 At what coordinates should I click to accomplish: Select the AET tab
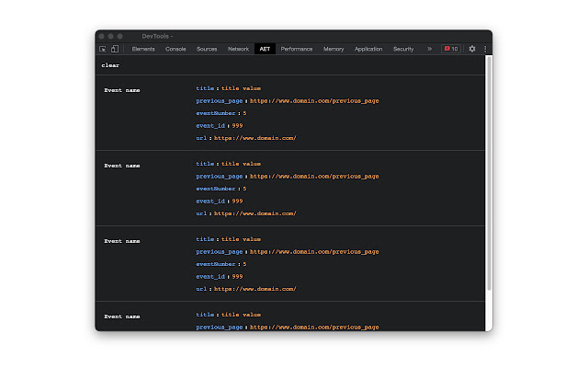click(x=265, y=49)
